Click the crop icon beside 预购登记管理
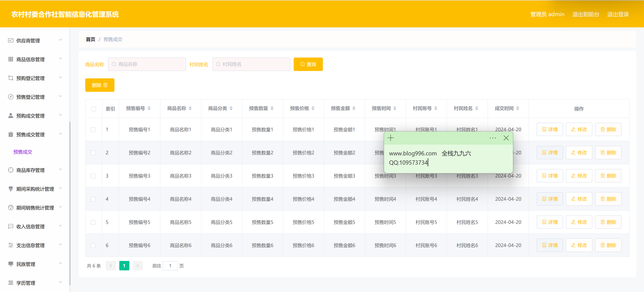The width and height of the screenshot is (644, 292). [x=11, y=78]
